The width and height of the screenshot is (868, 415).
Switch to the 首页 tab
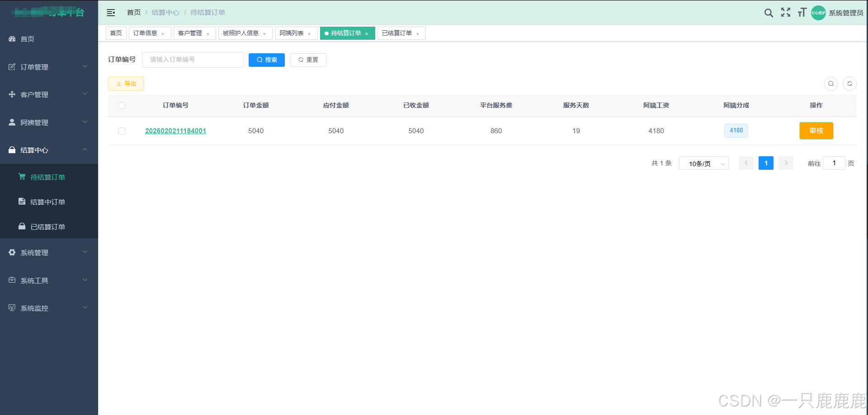tap(116, 33)
